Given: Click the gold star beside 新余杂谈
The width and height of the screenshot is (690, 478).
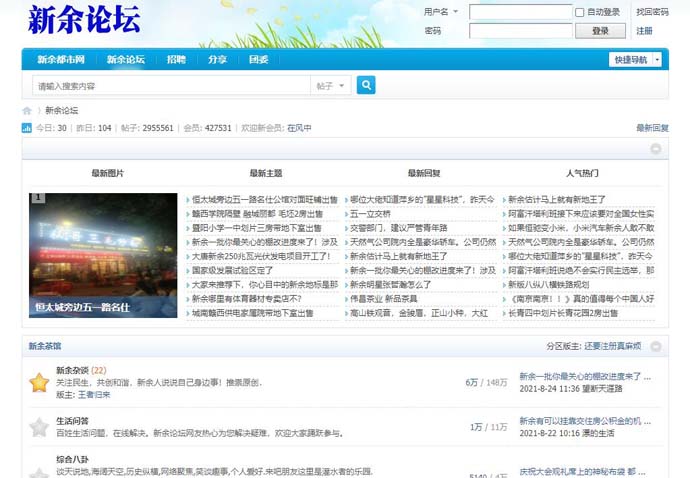Looking at the screenshot, I should click(x=38, y=382).
